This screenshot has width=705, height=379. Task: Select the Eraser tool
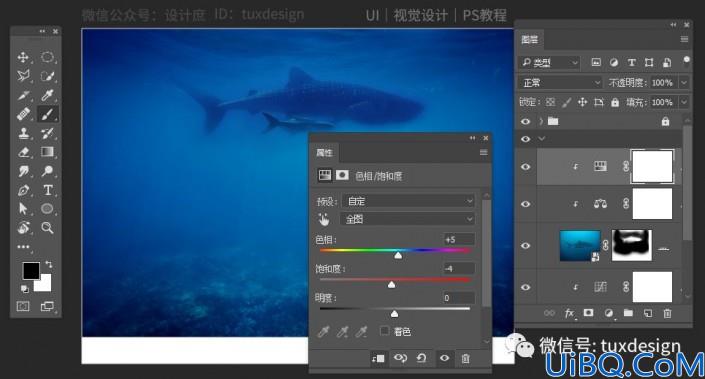tap(23, 152)
